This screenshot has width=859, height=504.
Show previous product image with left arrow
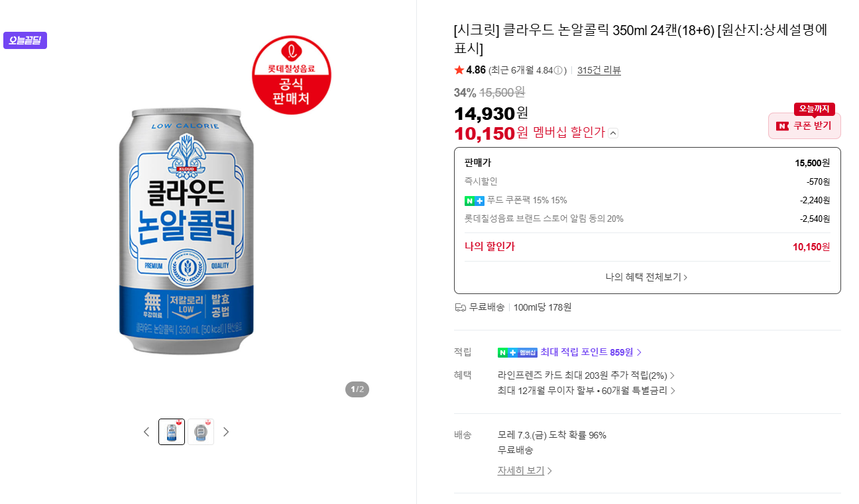pos(146,432)
